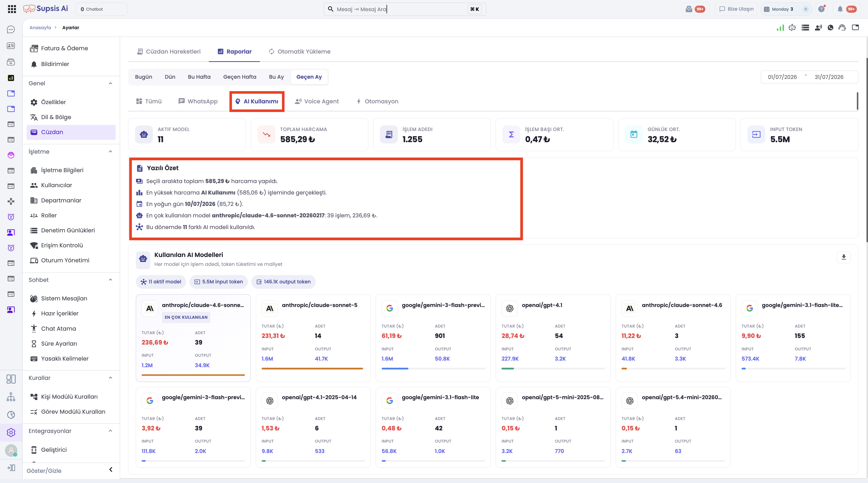Click the headset support icon top right
The width and height of the screenshot is (868, 483).
[842, 28]
